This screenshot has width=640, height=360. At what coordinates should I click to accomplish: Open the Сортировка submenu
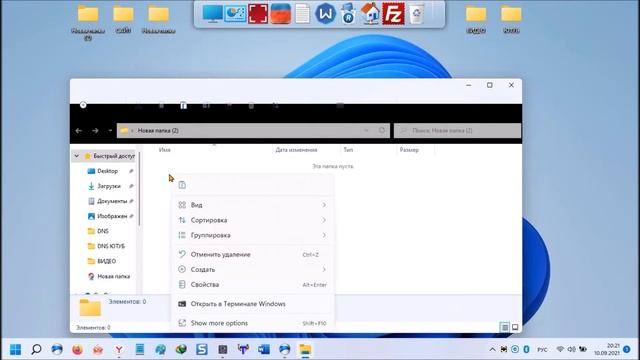(253, 220)
